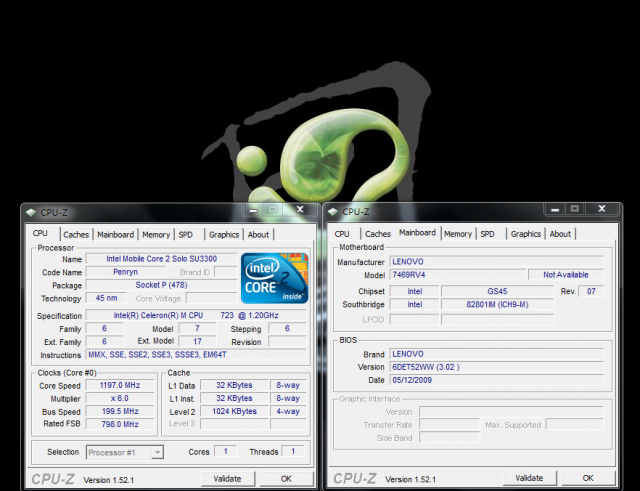Screen dimensions: 640x491
Task: Click BIOS Date field 05/12/2009
Action: click(497, 380)
